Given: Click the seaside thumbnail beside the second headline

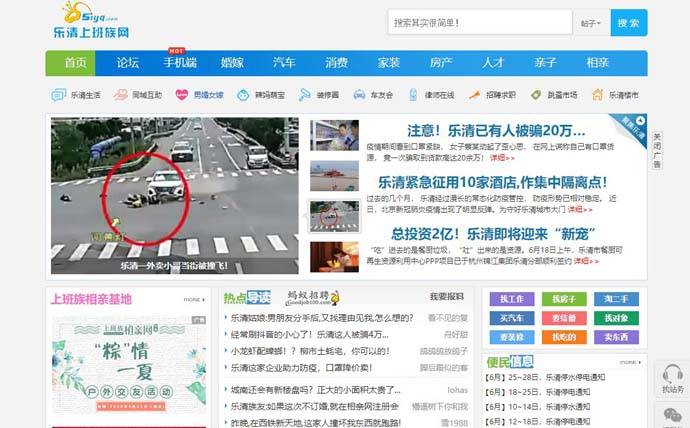Looking at the screenshot, I should 334,176.
